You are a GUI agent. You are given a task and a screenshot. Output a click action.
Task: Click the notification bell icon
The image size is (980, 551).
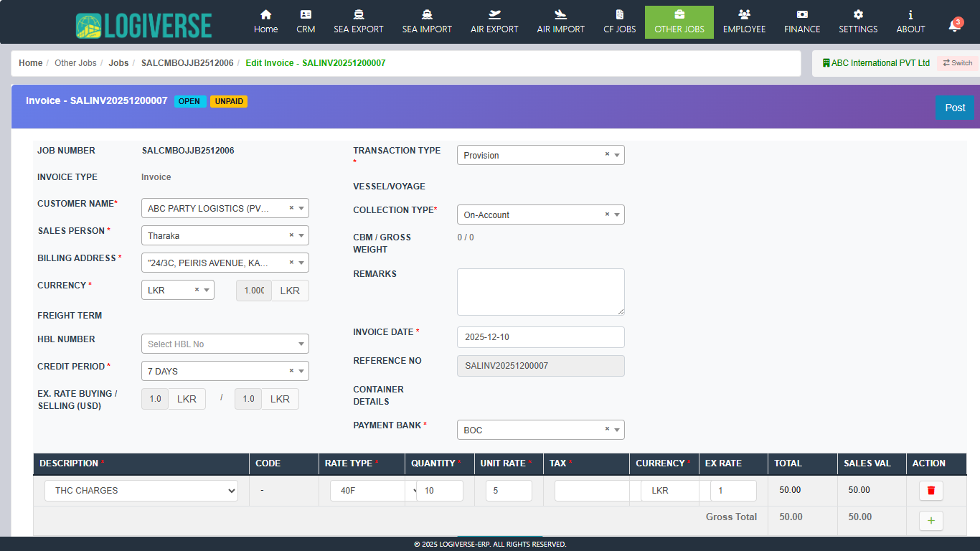(x=953, y=26)
